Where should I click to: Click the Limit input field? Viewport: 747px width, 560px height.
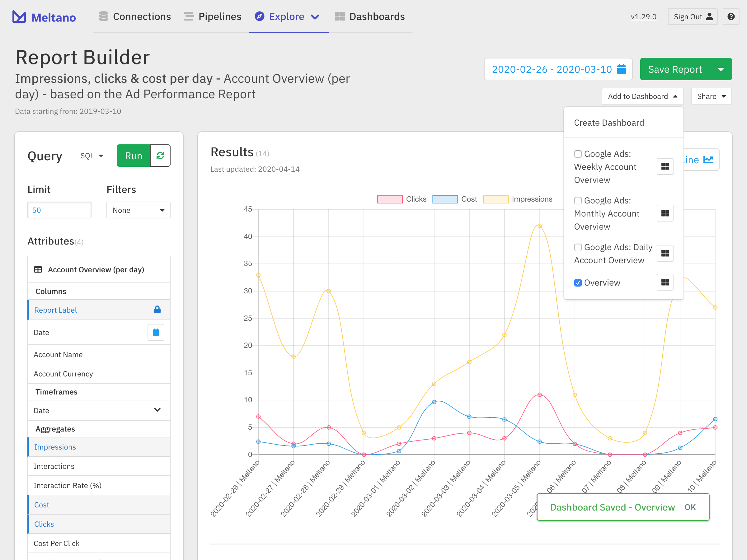[59, 210]
